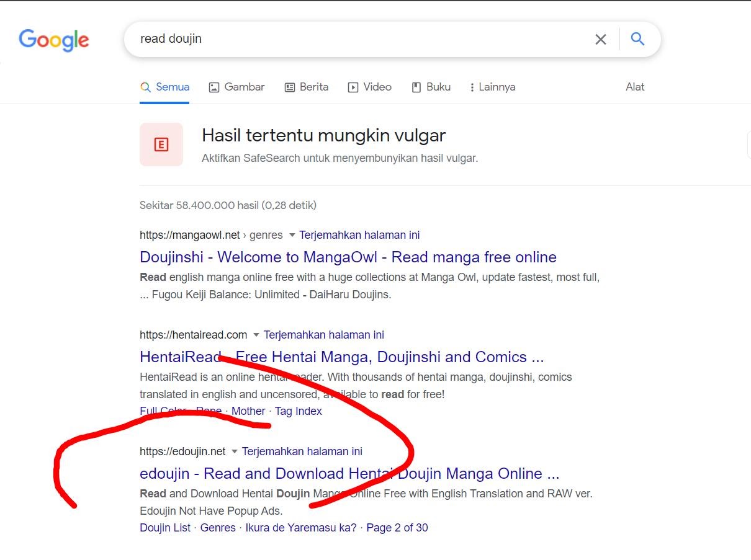Expand the arrow next to edoujin.net URL
This screenshot has height=560, width=751.
[x=234, y=451]
